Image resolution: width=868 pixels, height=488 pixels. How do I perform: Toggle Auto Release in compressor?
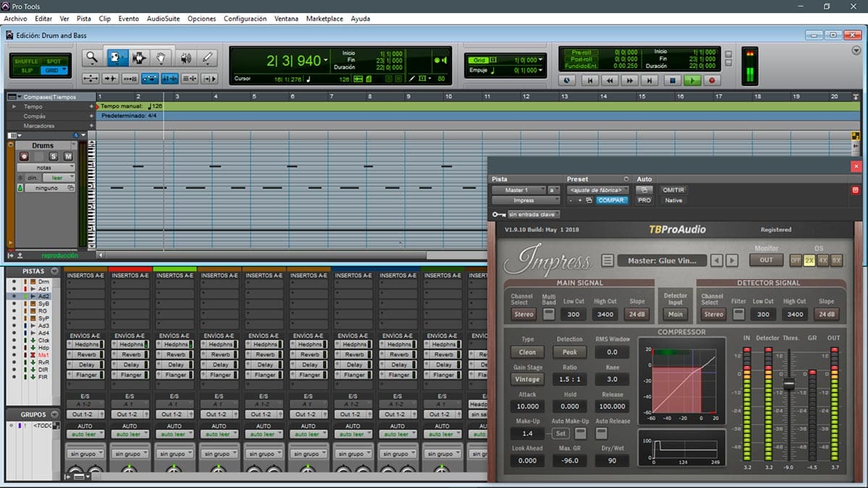[602, 433]
